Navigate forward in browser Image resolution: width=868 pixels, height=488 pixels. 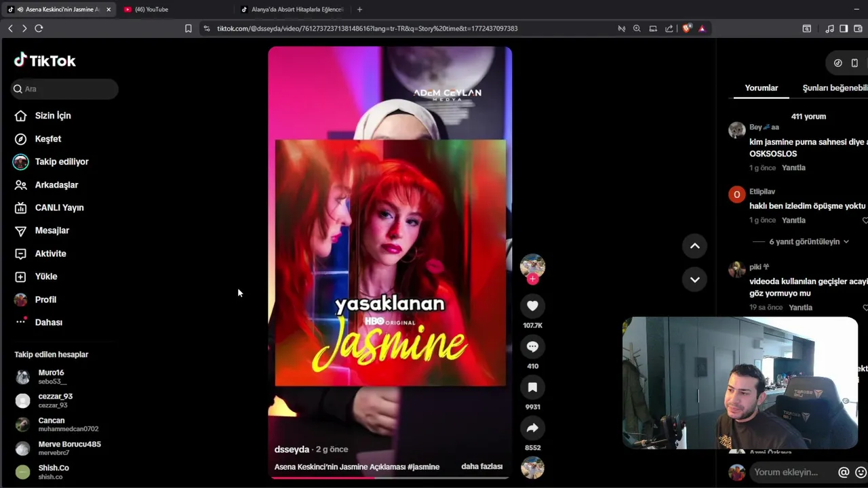click(24, 28)
